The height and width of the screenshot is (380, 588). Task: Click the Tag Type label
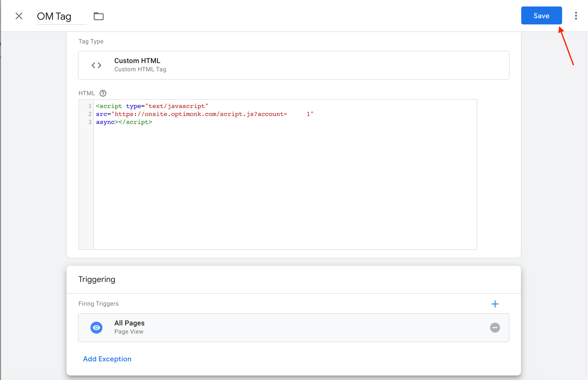pos(91,41)
